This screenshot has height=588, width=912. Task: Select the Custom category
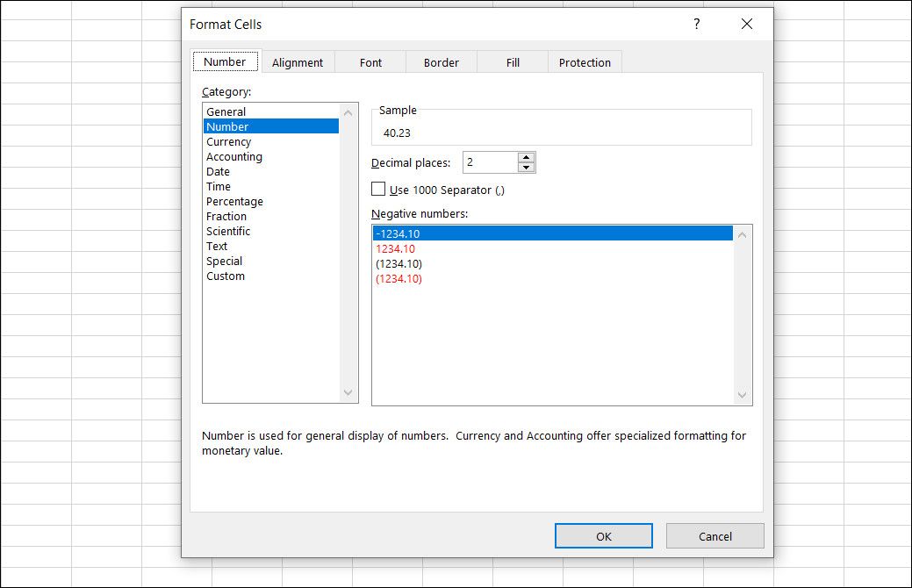[226, 276]
